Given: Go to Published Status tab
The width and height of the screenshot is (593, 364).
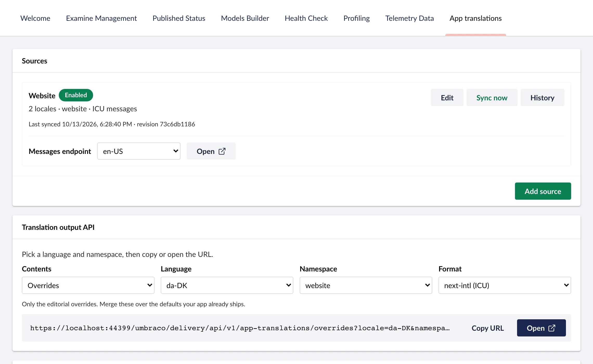Looking at the screenshot, I should (x=179, y=18).
